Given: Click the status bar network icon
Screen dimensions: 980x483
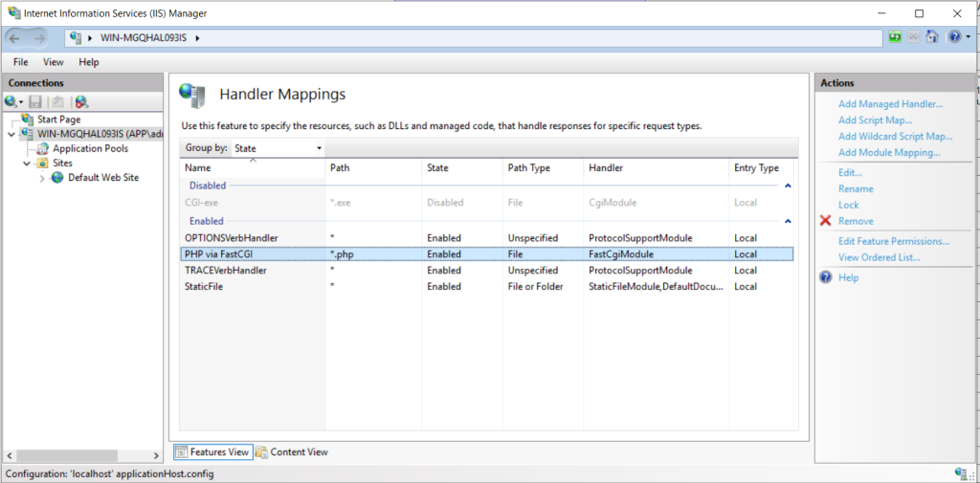Looking at the screenshot, I should [x=962, y=473].
